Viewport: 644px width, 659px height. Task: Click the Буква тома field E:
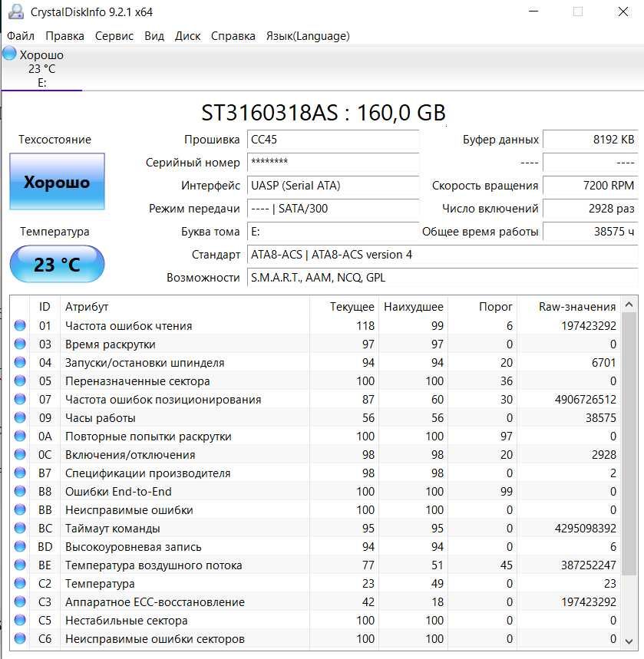332,232
